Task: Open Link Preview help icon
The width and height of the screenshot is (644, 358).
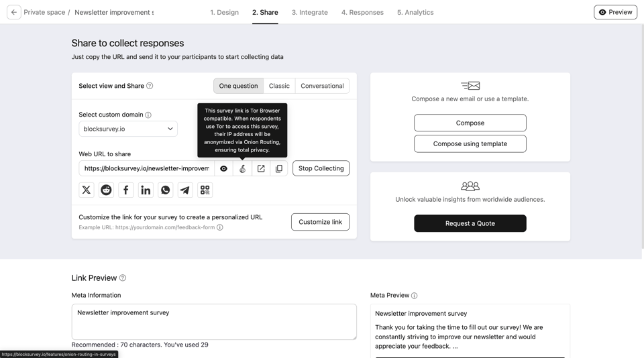Action: coord(122,278)
